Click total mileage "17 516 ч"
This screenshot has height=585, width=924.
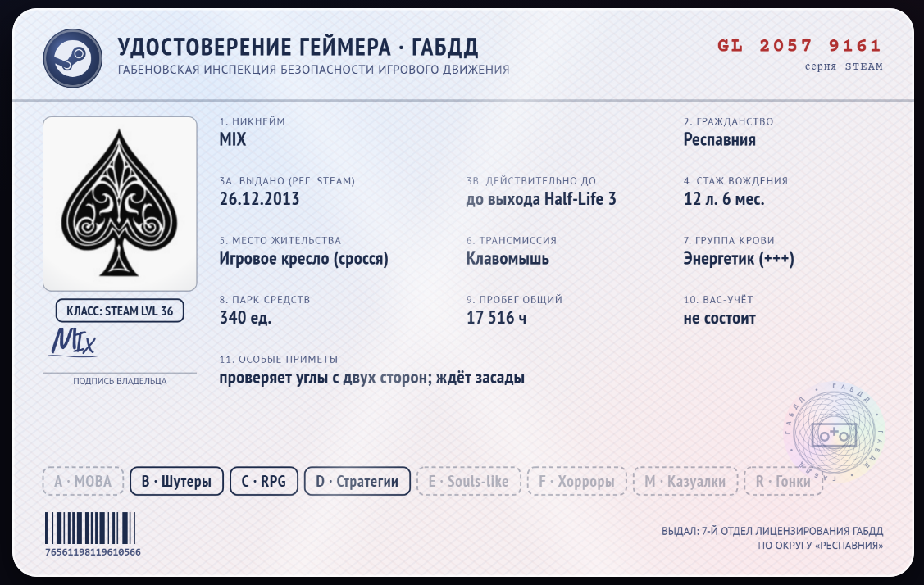pos(496,318)
